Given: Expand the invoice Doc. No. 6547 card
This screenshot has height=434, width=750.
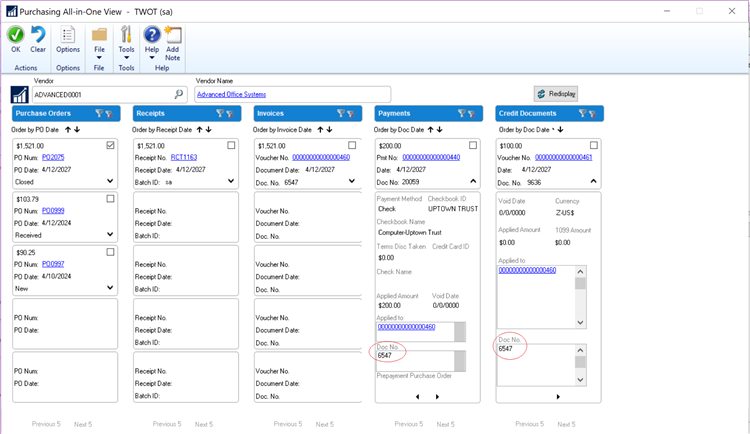Looking at the screenshot, I should coord(352,182).
